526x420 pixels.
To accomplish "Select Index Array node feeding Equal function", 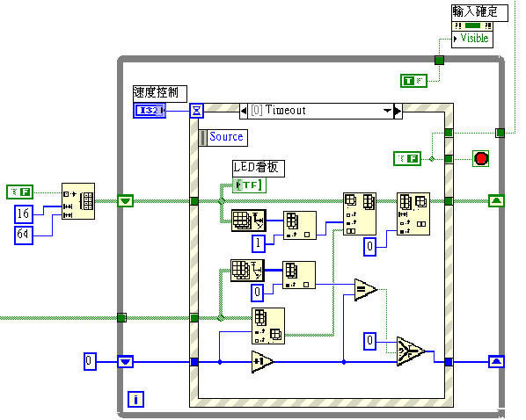I will [x=299, y=275].
